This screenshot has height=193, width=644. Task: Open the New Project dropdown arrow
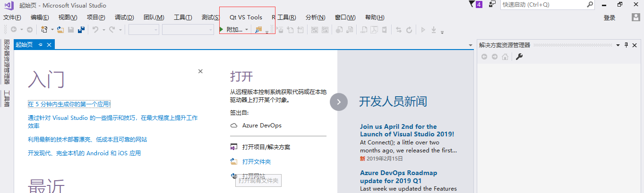tap(52, 30)
